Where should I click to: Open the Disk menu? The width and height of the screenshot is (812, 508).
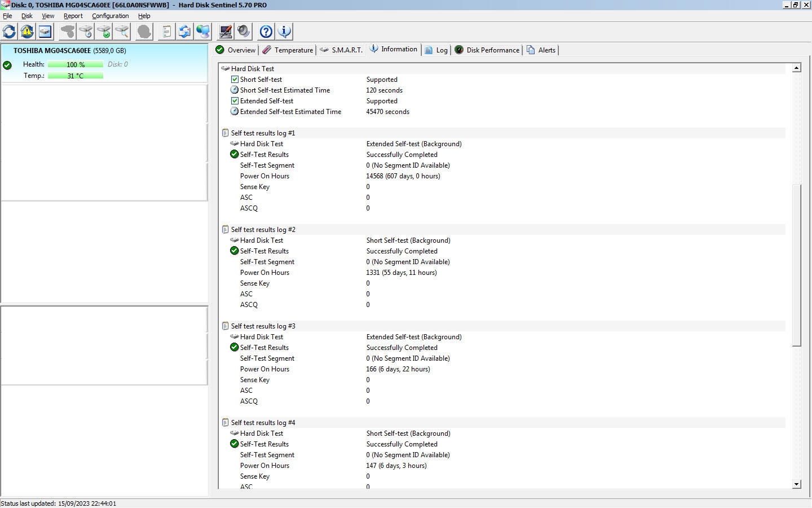coord(27,16)
